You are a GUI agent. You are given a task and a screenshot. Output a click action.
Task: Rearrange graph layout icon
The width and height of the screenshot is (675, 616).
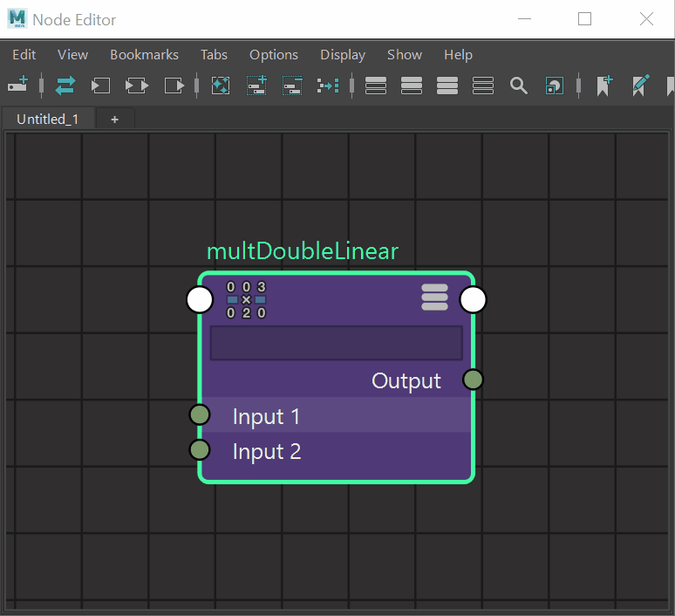pyautogui.click(x=328, y=86)
